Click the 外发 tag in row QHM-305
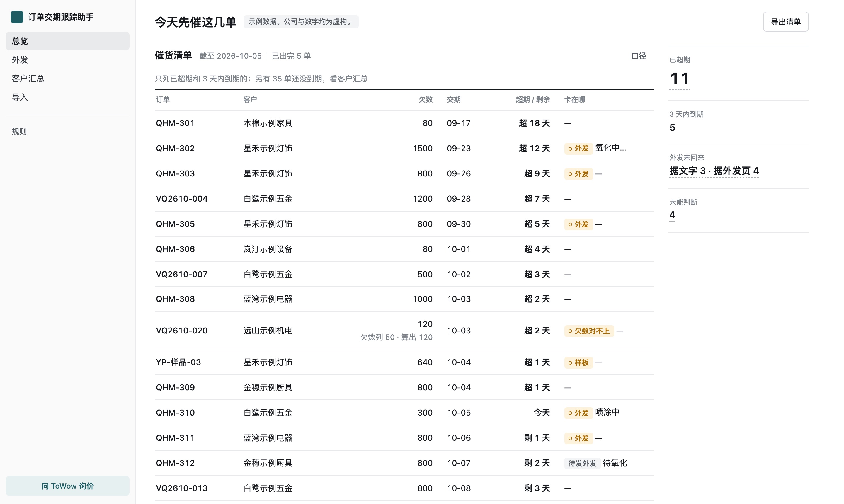This screenshot has height=504, width=844. 578,224
